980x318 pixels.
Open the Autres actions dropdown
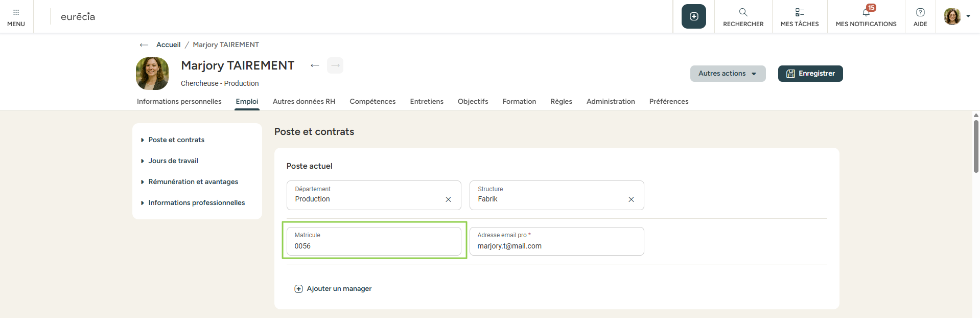click(728, 74)
